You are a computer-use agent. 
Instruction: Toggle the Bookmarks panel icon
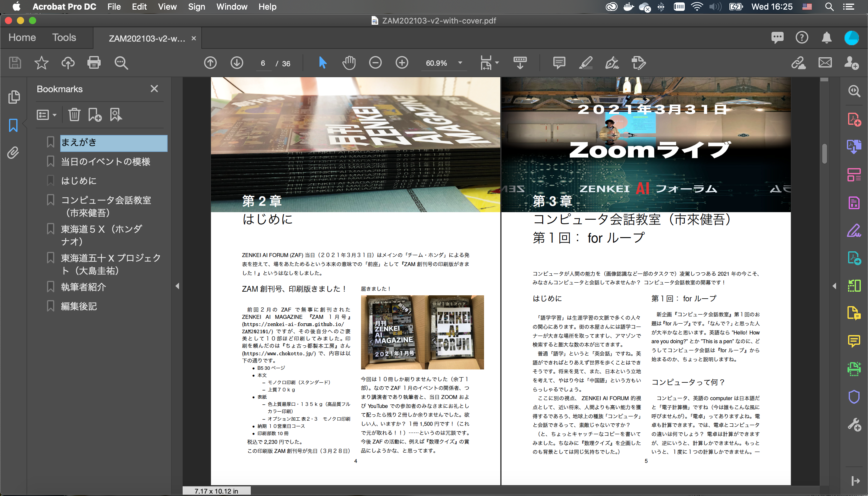coord(13,125)
